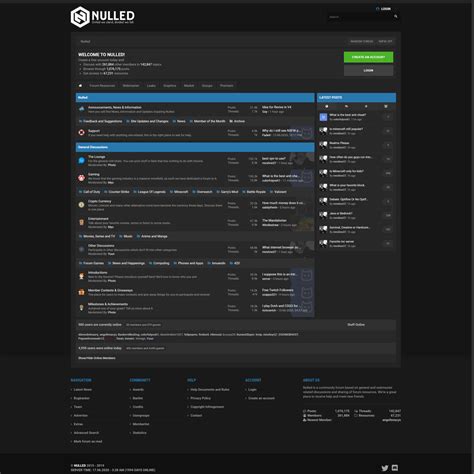This screenshot has height=474, width=474.
Task: Open the Valorant subforum
Action: [x=280, y=192]
